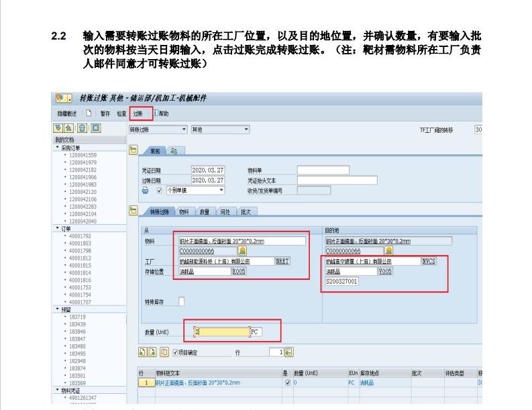Click the 检查 (Check) toolbar button

121,113
